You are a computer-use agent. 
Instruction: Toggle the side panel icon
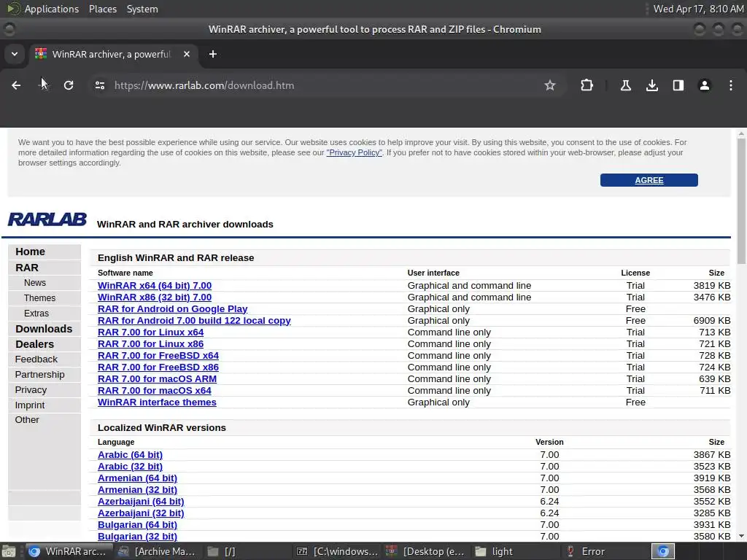click(678, 85)
